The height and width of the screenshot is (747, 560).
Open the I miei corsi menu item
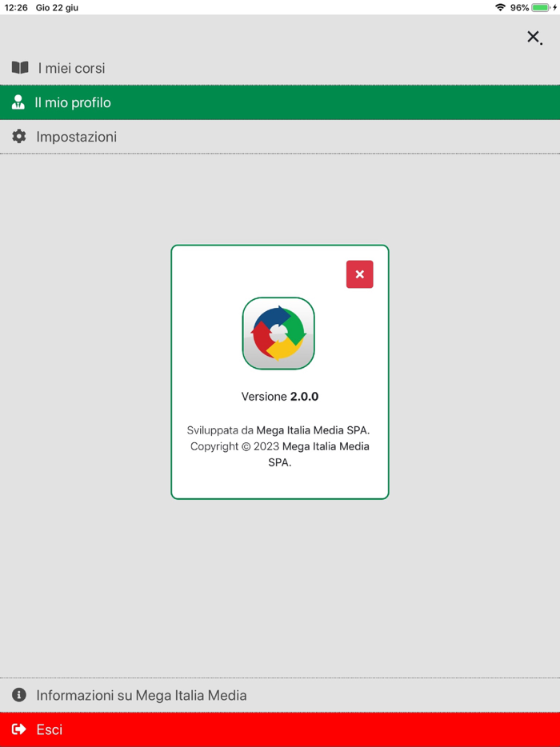coord(280,68)
